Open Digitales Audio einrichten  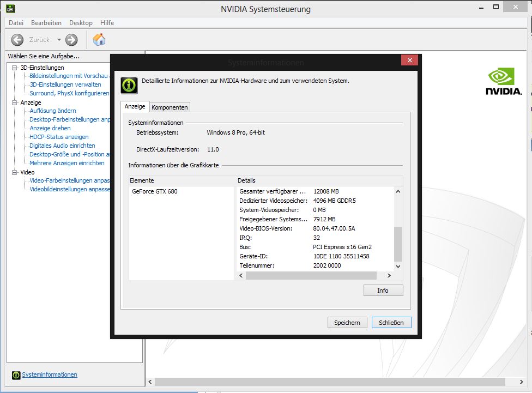pyautogui.click(x=62, y=146)
